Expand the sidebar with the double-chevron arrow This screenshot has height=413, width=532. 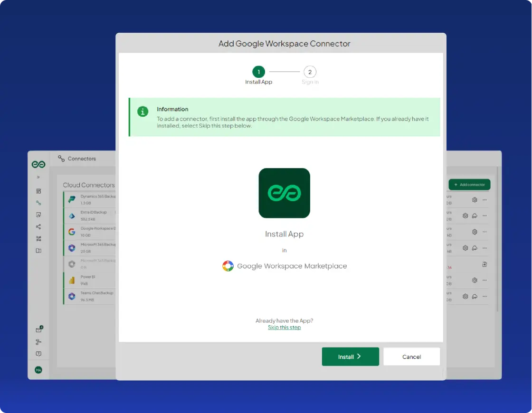[x=38, y=177]
